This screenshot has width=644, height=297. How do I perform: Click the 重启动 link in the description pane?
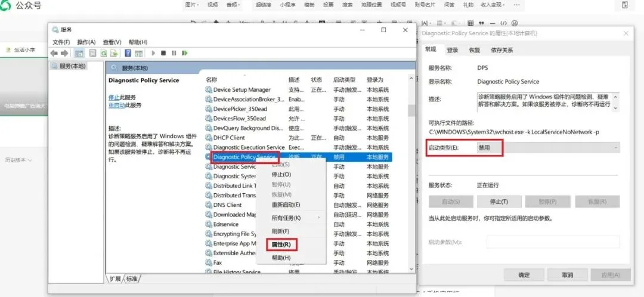coord(117,105)
